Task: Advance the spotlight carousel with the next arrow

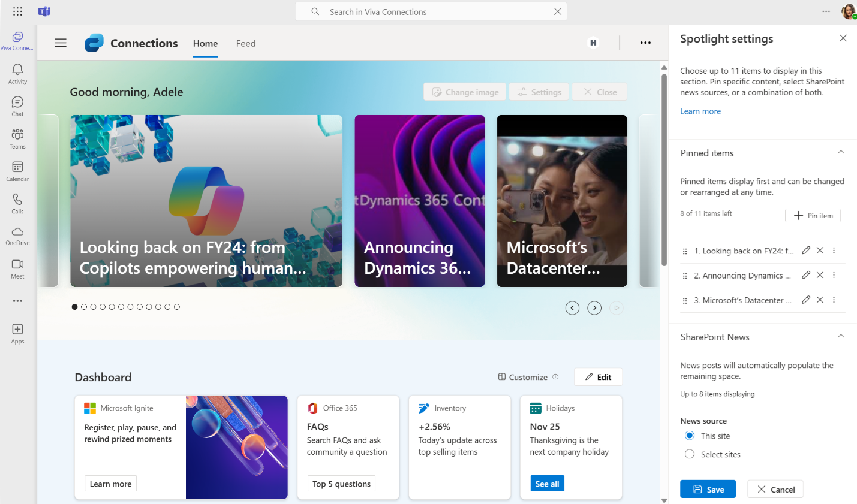Action: (594, 307)
